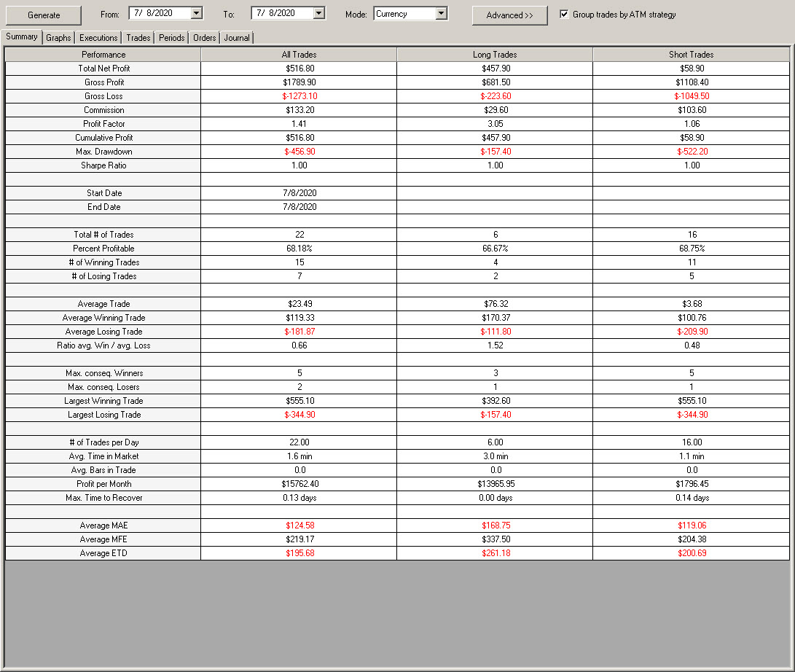
Task: Select Long Trades win/loss ratio 1.52
Action: point(496,345)
